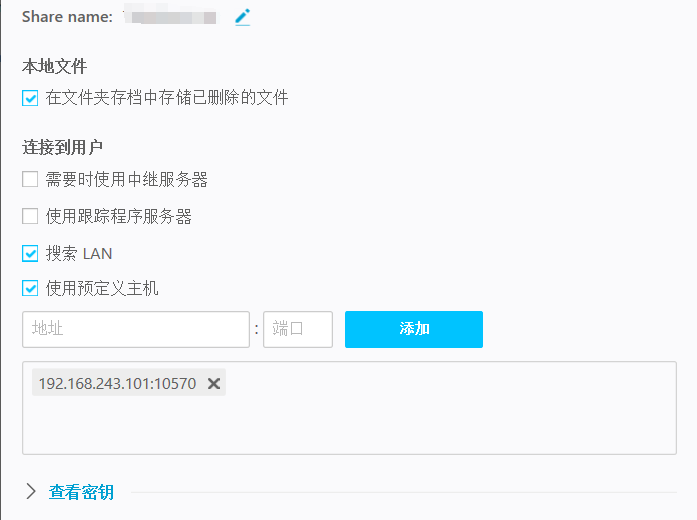Disable the 搜索 LAN checkbox
697x520 pixels.
click(30, 253)
